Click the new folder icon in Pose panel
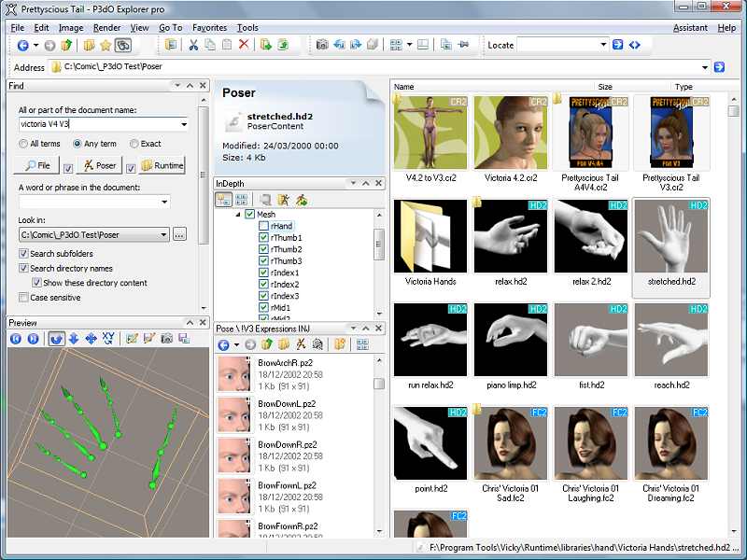Image resolution: width=747 pixels, height=560 pixels. [340, 344]
